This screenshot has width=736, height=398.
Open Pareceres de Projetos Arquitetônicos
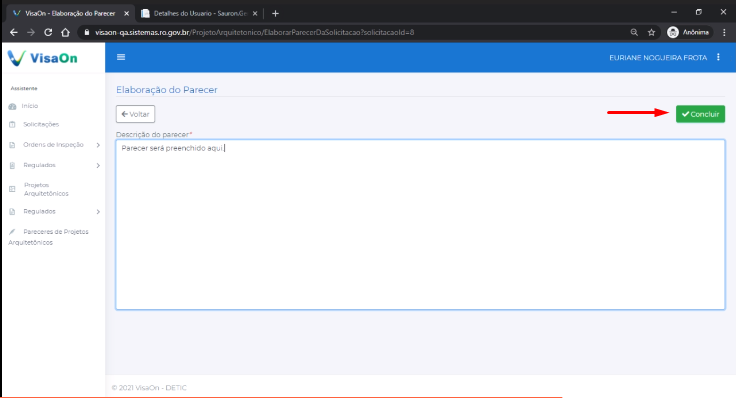[x=48, y=237]
